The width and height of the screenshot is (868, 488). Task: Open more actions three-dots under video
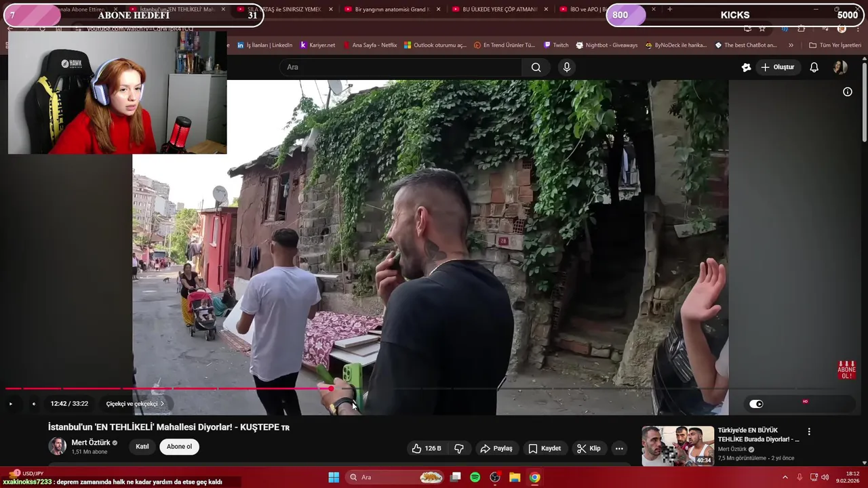click(x=619, y=448)
